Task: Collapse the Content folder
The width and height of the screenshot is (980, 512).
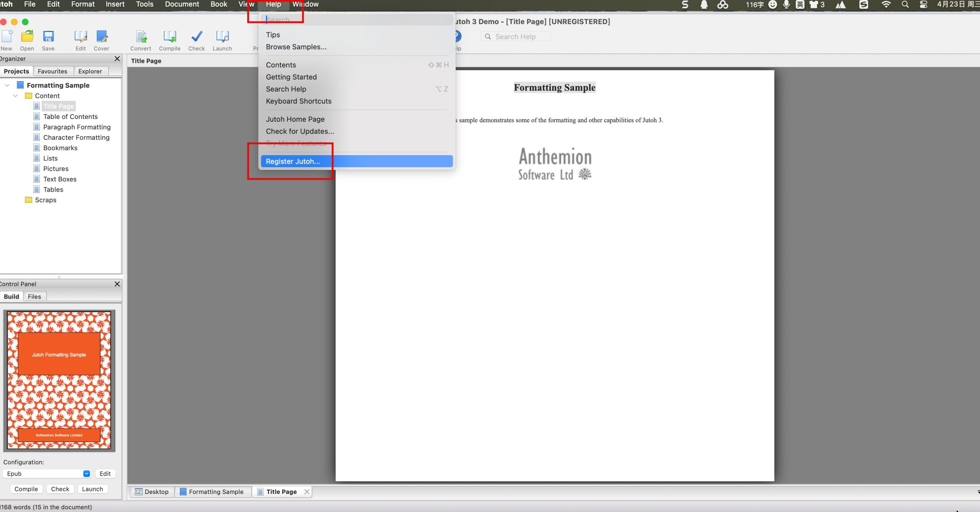Action: [x=16, y=96]
